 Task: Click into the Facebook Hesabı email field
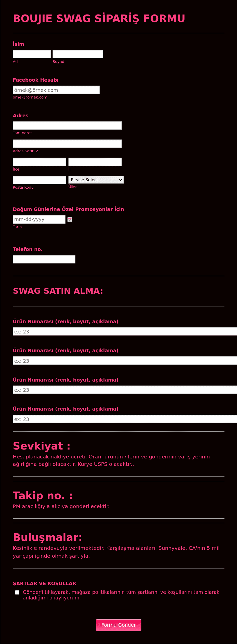pyautogui.click(x=56, y=90)
